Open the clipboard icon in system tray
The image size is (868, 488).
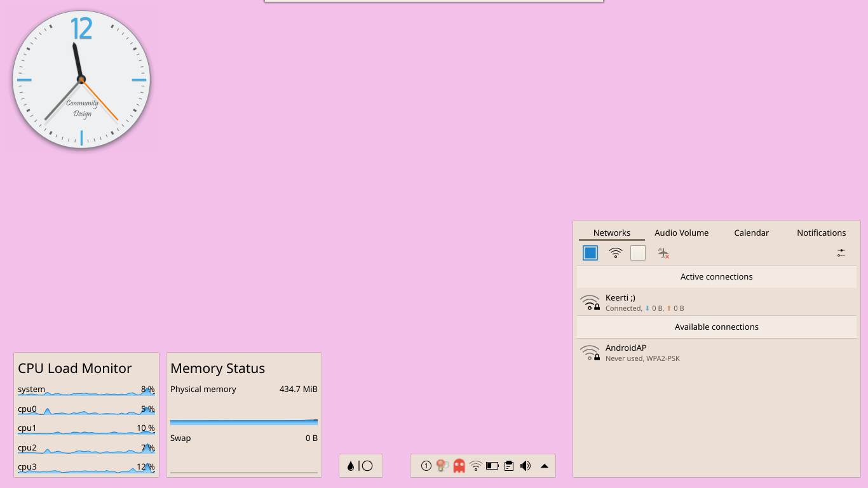[508, 466]
